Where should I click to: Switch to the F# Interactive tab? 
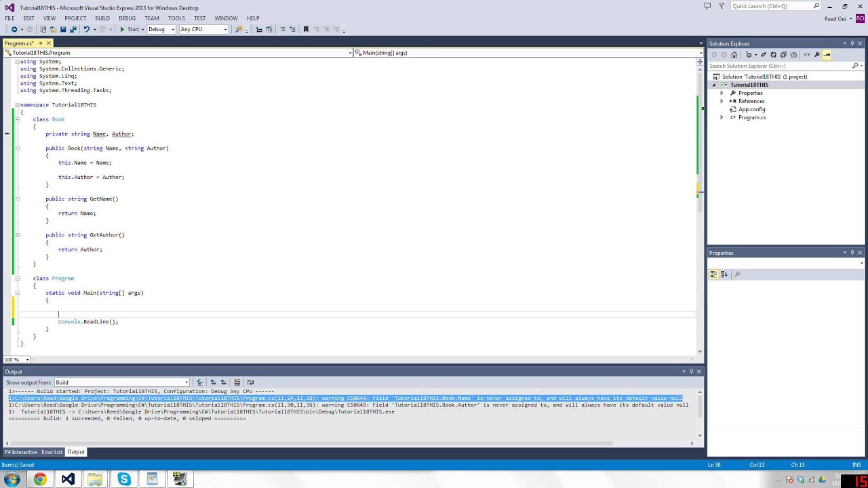coord(21,452)
